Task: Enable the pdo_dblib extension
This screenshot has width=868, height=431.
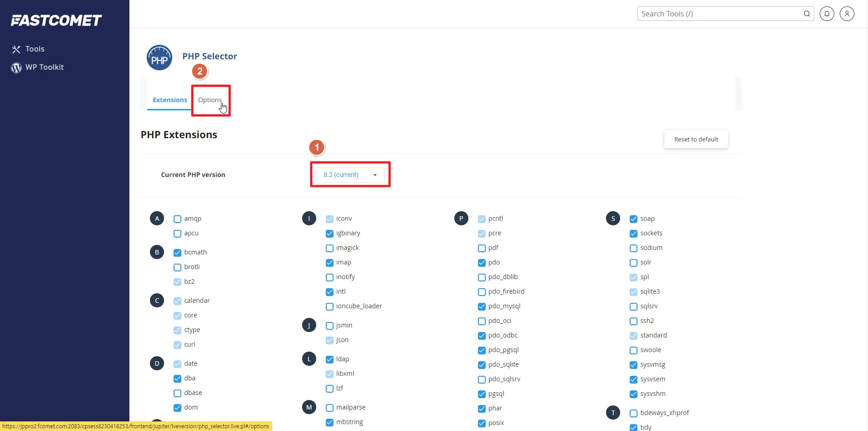Action: tap(482, 277)
